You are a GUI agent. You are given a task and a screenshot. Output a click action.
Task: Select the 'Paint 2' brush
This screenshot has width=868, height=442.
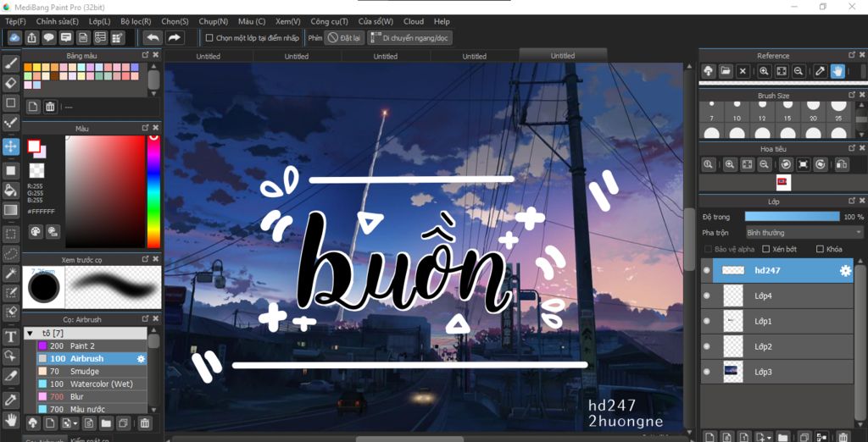tap(92, 345)
